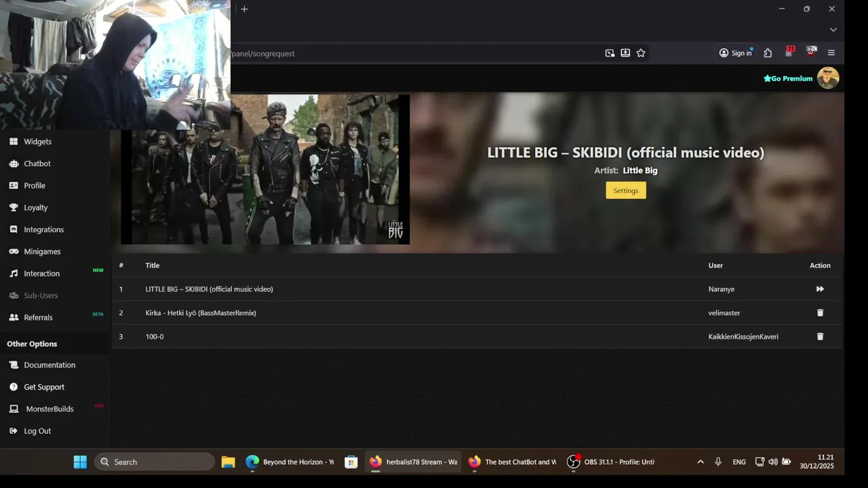868x488 pixels.
Task: Click the Get Support question icon
Action: click(14, 387)
